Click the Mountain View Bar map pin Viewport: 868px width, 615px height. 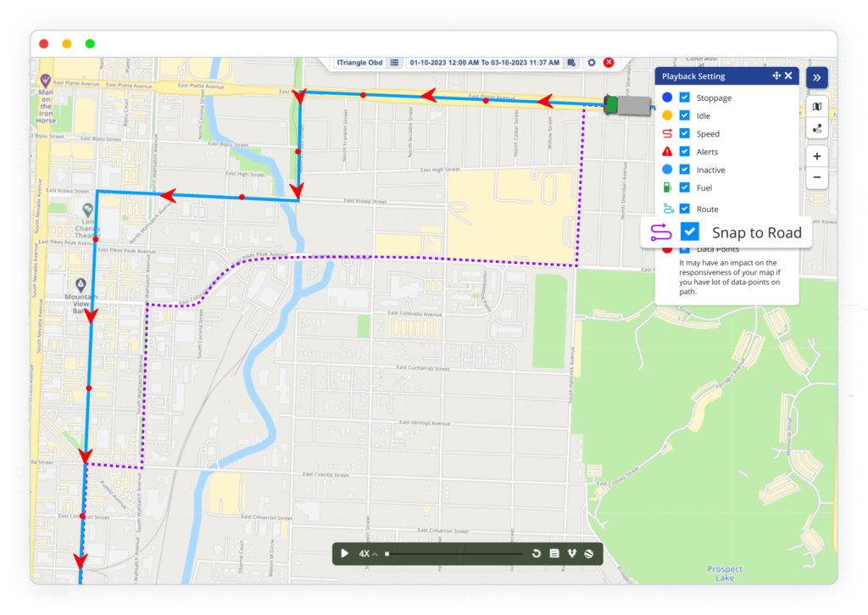click(x=81, y=285)
